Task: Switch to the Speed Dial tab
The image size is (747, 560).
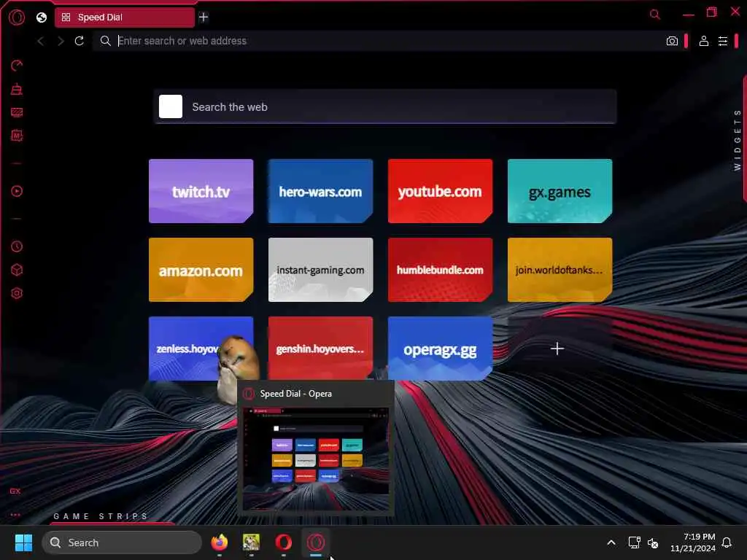Action: (125, 17)
